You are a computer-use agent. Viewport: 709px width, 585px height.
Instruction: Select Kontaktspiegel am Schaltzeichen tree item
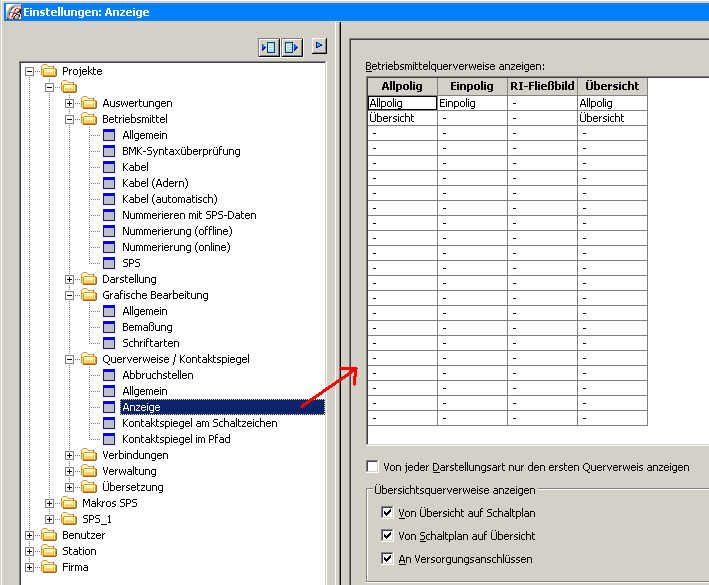[x=199, y=423]
